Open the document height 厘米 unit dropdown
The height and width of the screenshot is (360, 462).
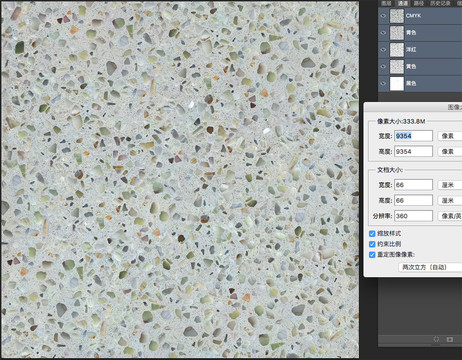(x=450, y=200)
